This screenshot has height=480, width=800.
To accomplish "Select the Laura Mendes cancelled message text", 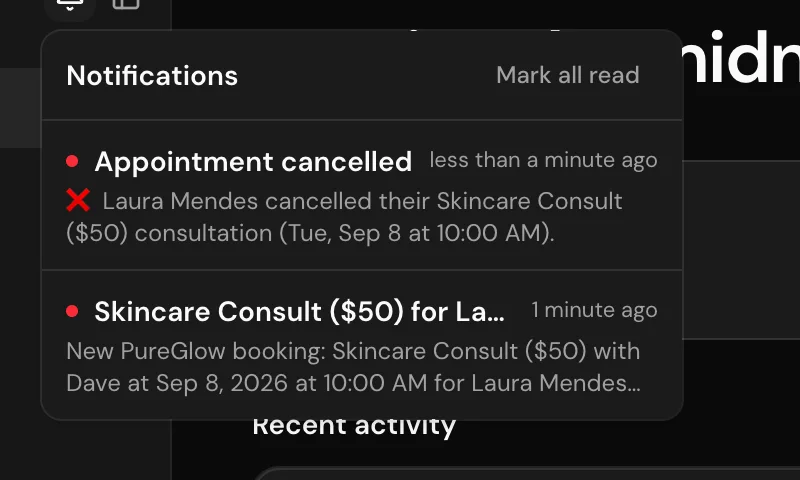I will [x=344, y=217].
